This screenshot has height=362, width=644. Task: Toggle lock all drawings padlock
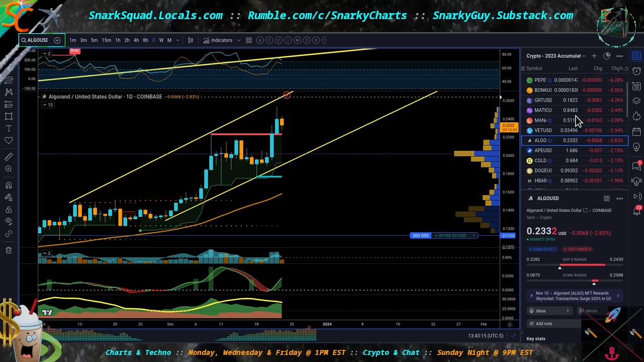tap(9, 210)
